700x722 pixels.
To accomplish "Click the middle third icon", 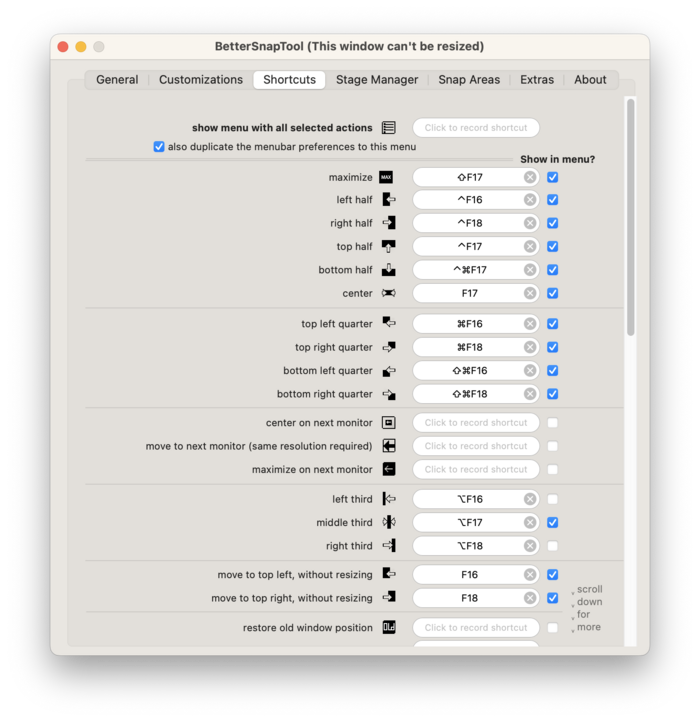I will tap(389, 522).
